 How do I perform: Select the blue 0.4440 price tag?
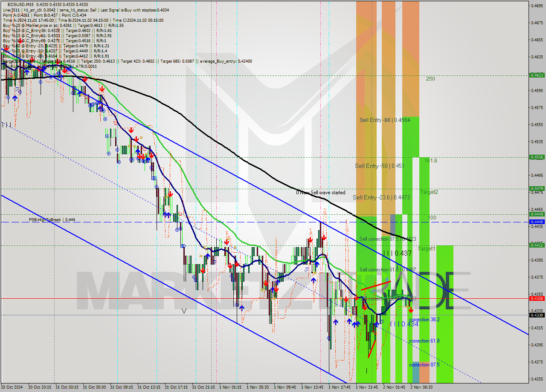536,222
